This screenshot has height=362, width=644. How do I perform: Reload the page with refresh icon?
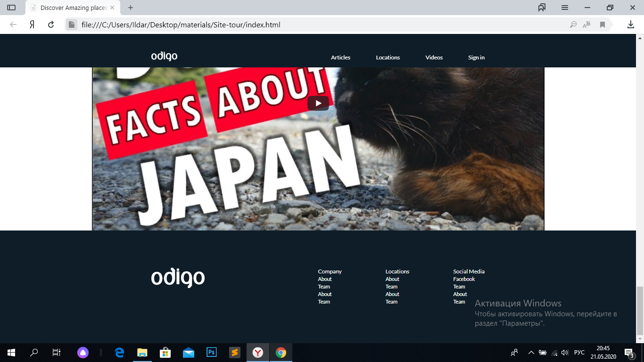click(51, 25)
